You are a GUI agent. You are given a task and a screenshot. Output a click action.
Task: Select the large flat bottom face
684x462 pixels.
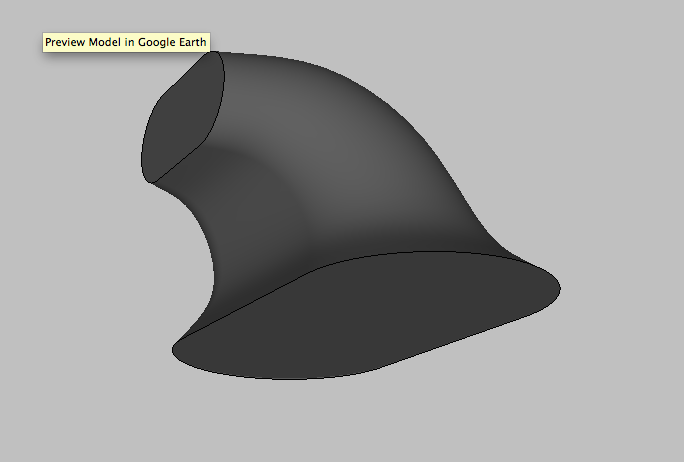tap(366, 316)
